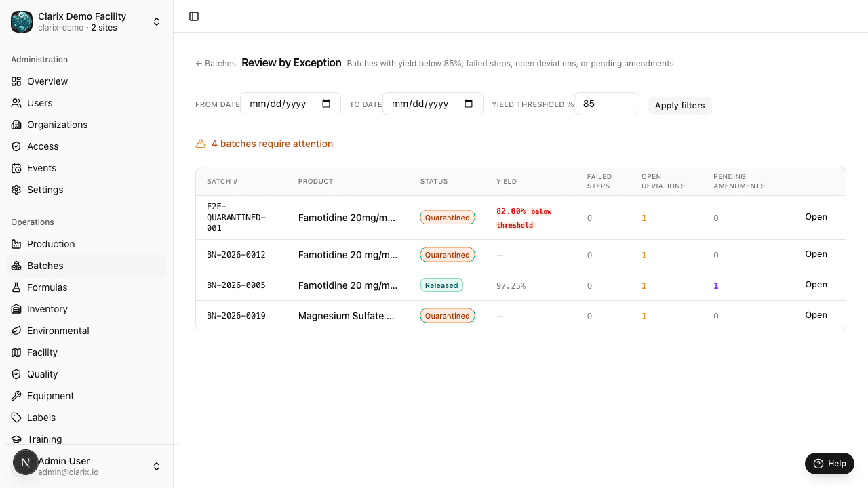
Task: Click the Help button
Action: [x=829, y=464]
